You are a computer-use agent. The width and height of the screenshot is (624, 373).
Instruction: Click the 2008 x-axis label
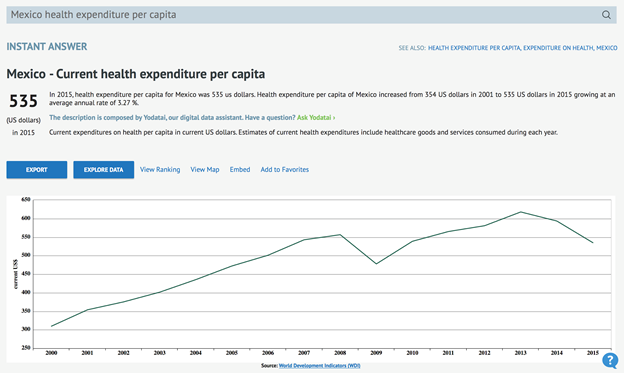(x=340, y=353)
